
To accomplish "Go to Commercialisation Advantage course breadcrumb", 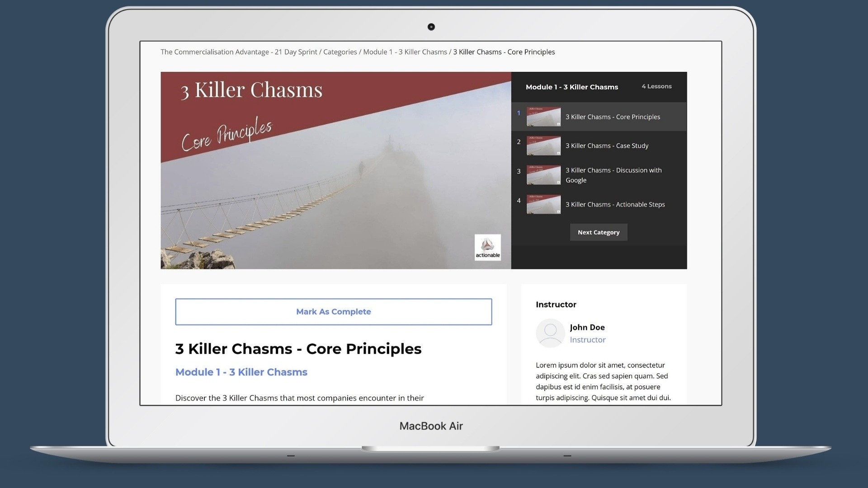I will pyautogui.click(x=239, y=52).
